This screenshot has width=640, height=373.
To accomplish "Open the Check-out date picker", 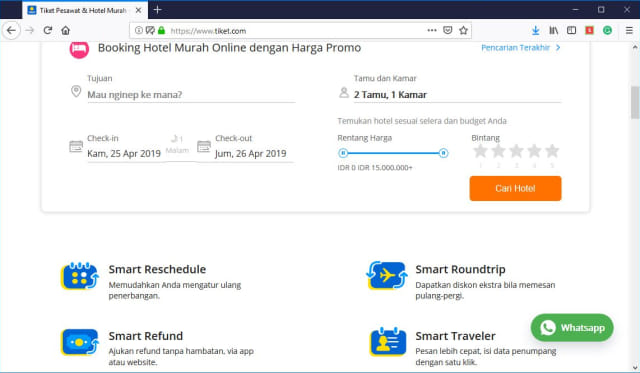I will pyautogui.click(x=254, y=153).
